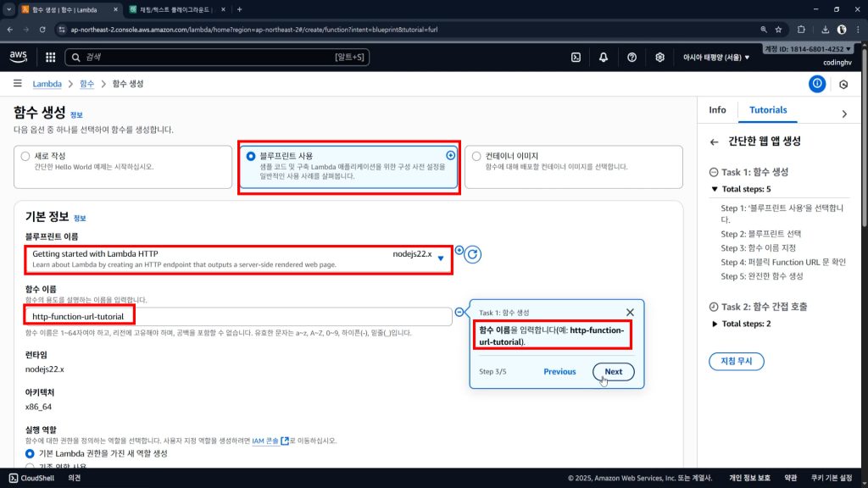Go back in browser history
The height and width of the screenshot is (488, 868).
(10, 30)
